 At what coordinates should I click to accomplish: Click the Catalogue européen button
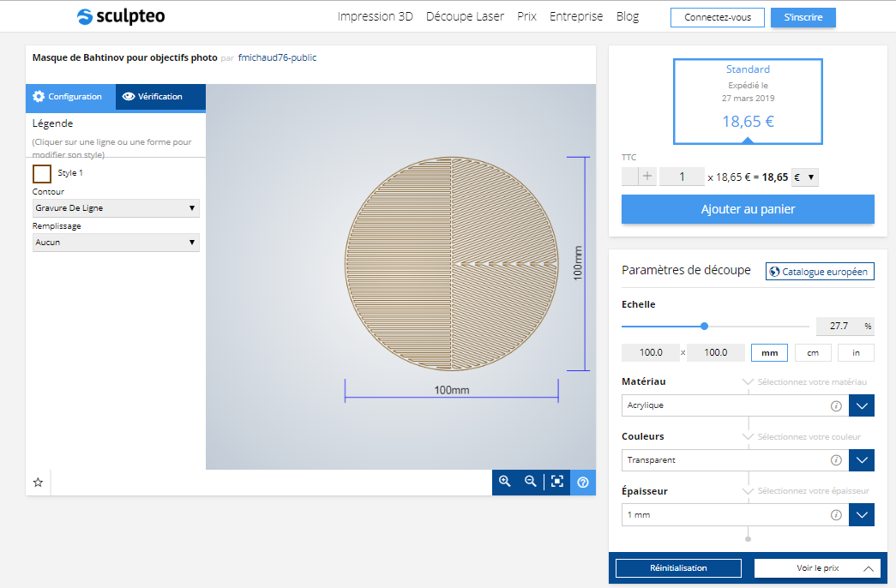820,272
